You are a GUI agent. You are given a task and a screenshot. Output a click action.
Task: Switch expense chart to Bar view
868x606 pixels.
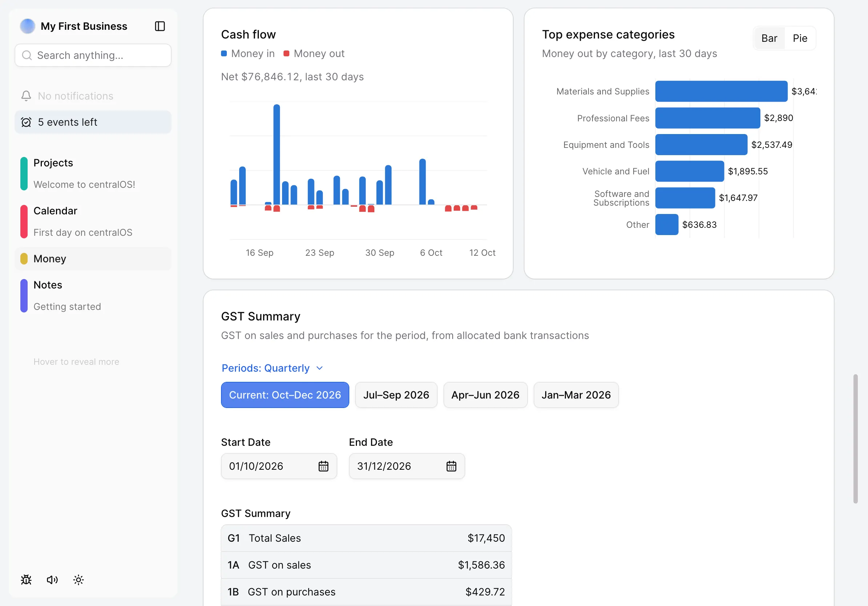tap(769, 38)
